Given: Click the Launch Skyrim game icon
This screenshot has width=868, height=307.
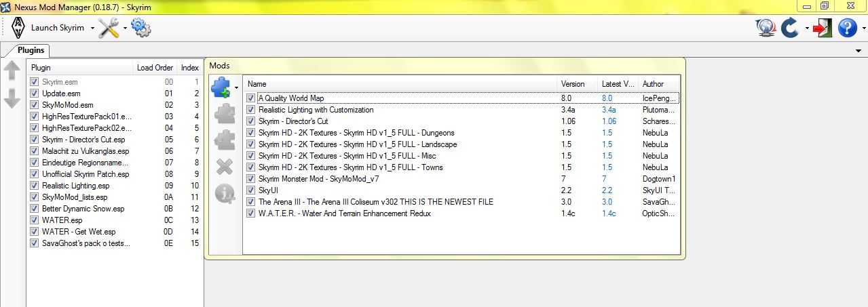Looking at the screenshot, I should point(18,28).
